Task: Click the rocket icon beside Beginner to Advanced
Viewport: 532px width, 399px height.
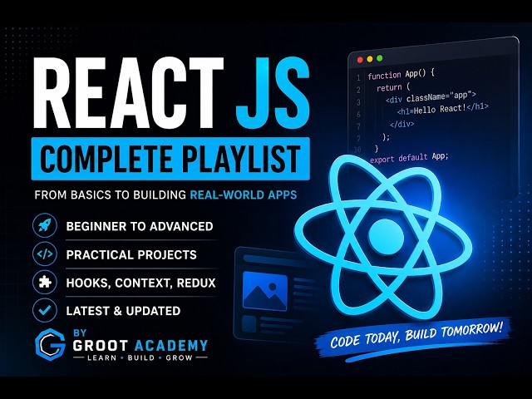Action: (x=44, y=225)
